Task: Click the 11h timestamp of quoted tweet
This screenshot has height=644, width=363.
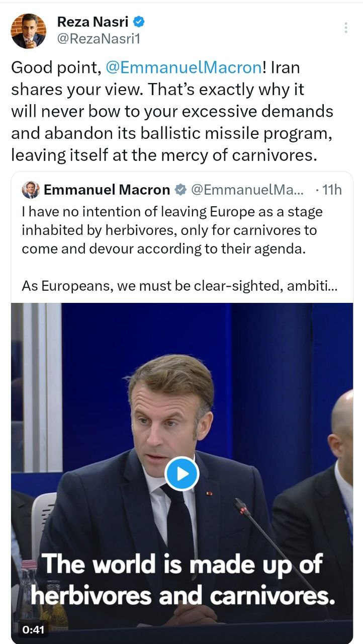Action: (x=331, y=190)
